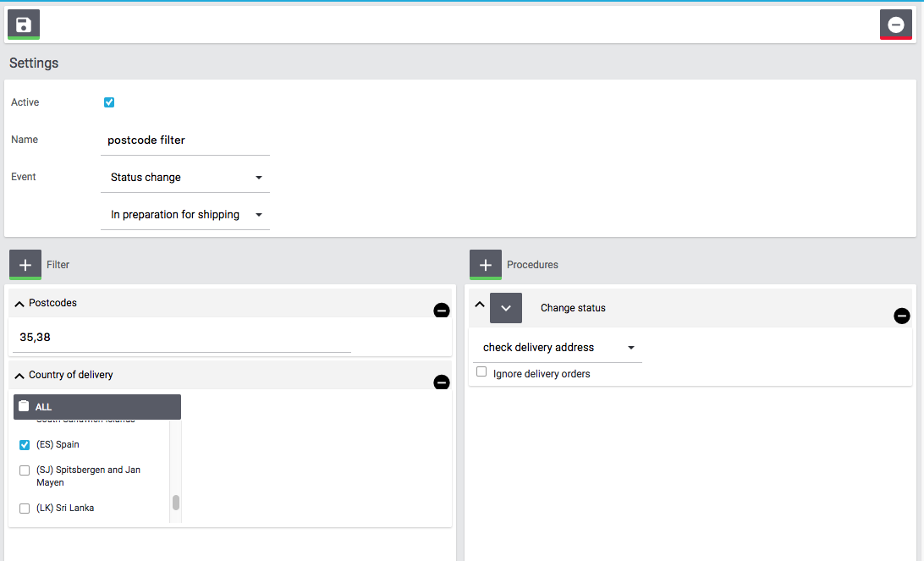
Task: Click the save floppy disk icon
Action: (x=24, y=25)
